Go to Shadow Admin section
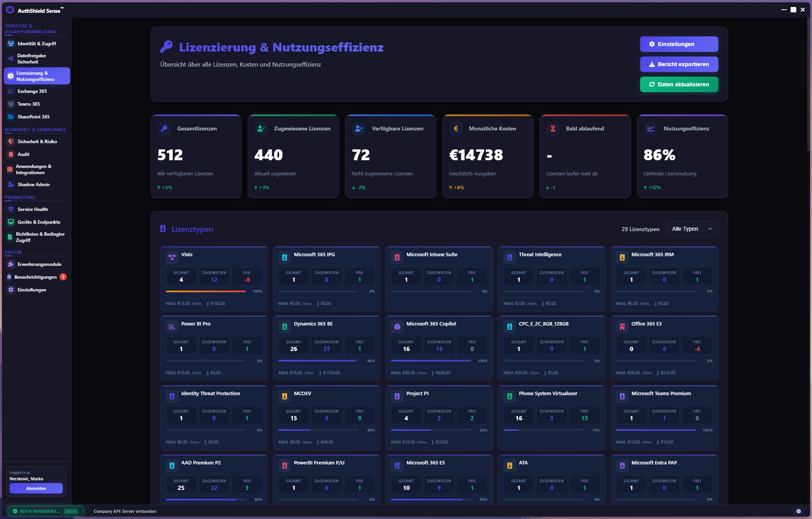This screenshot has width=812, height=519. point(33,185)
